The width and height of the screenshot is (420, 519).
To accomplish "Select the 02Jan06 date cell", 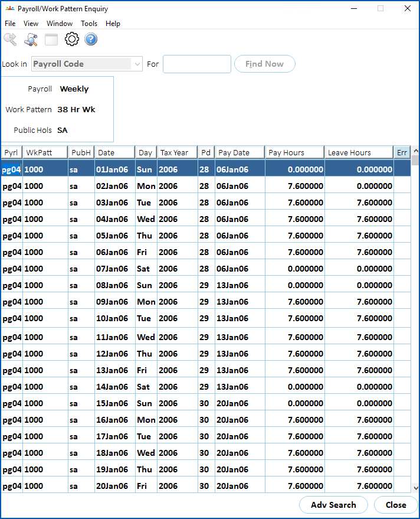I will click(x=115, y=186).
